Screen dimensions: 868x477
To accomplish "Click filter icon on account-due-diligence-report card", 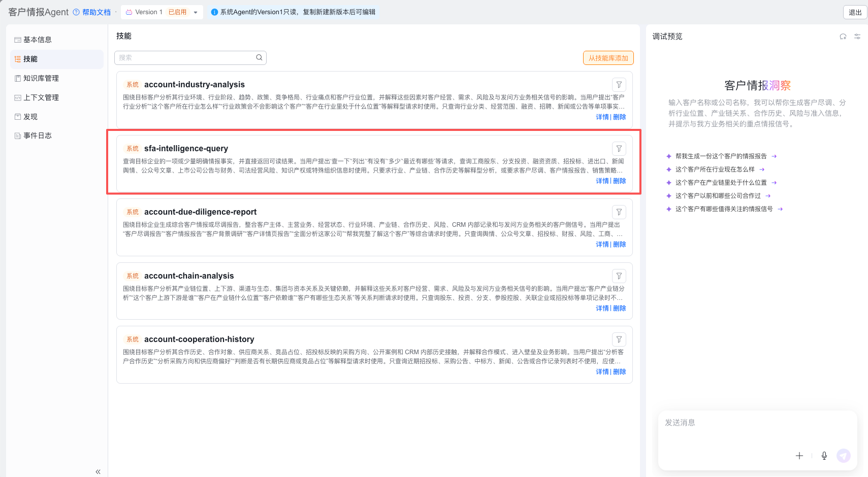I will tap(619, 212).
